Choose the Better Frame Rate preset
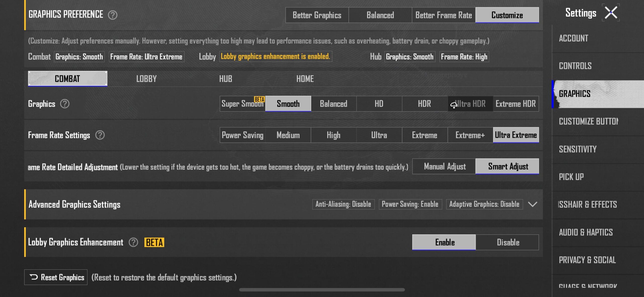This screenshot has height=297, width=644. [x=444, y=15]
